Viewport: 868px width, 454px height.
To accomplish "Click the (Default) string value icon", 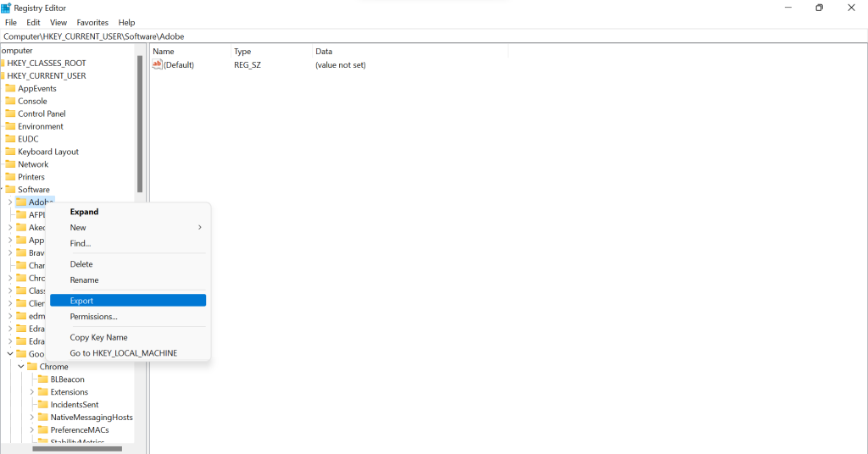I will (157, 64).
